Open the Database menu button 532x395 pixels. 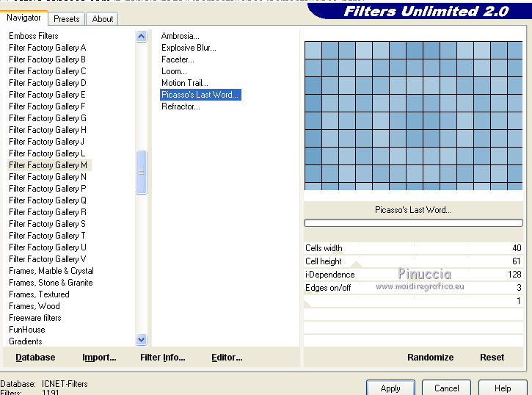[x=35, y=358]
